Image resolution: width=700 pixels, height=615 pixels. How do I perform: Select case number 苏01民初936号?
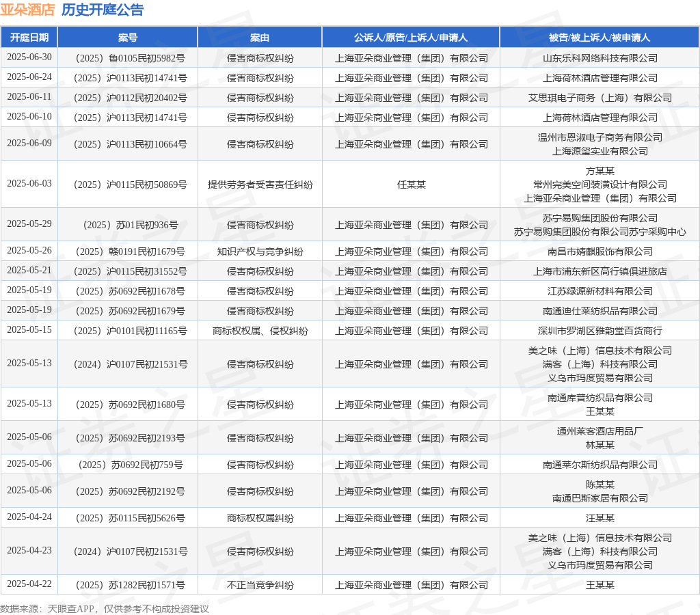[130, 225]
